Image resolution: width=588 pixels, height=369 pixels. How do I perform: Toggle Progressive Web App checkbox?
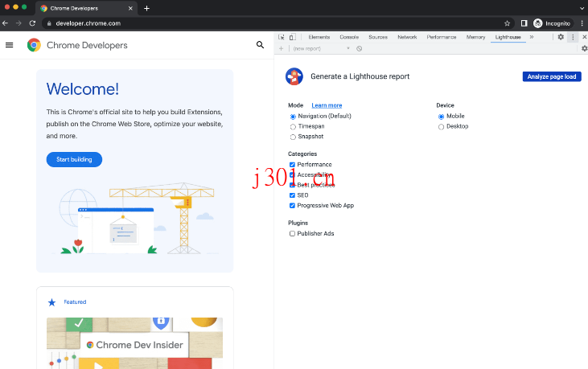[x=292, y=205]
